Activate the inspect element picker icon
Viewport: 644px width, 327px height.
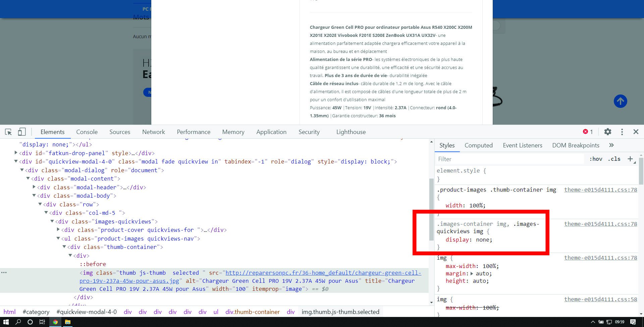(8, 132)
